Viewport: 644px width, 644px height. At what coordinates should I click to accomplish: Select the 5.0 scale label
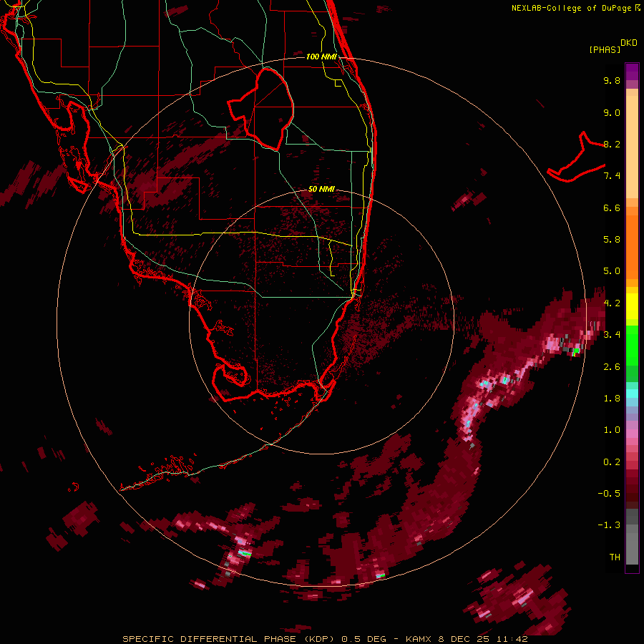[x=612, y=271]
